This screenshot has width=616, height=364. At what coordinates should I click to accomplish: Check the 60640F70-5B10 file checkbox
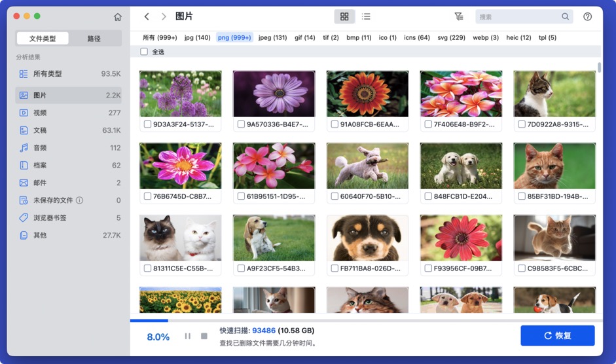pos(335,196)
